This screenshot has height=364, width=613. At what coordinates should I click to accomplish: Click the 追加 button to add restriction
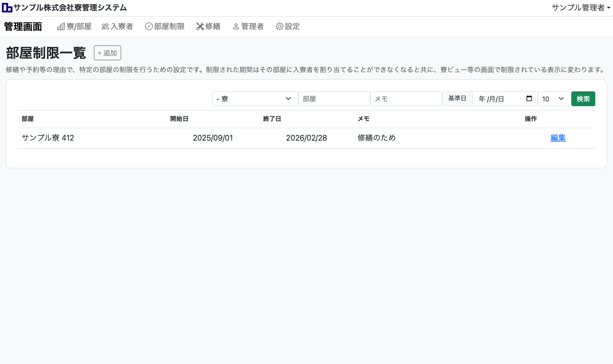coord(107,53)
